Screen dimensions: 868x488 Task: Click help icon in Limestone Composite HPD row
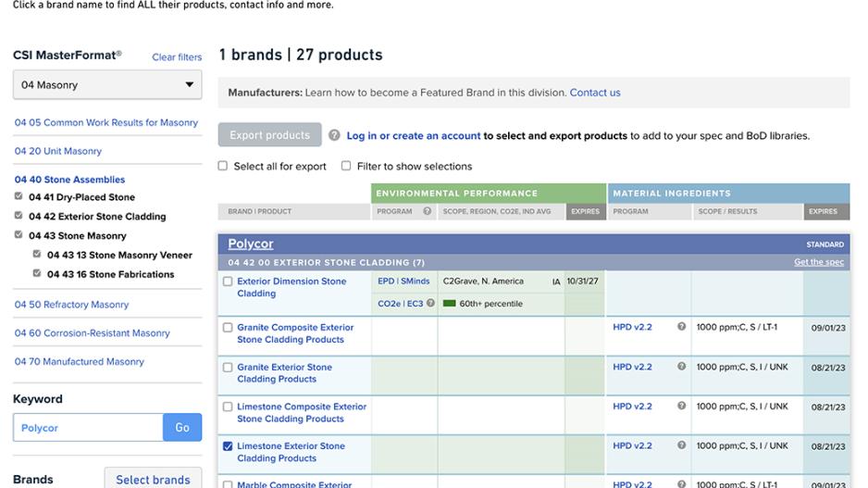point(681,406)
